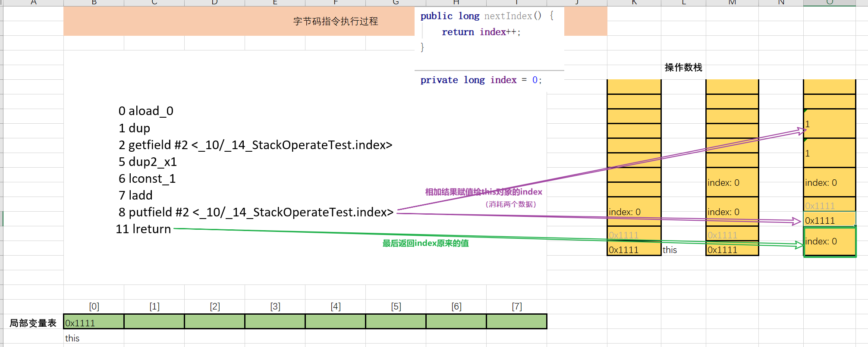Click the '2 getfield #2' bytecode line
The height and width of the screenshot is (347, 868).
[255, 145]
